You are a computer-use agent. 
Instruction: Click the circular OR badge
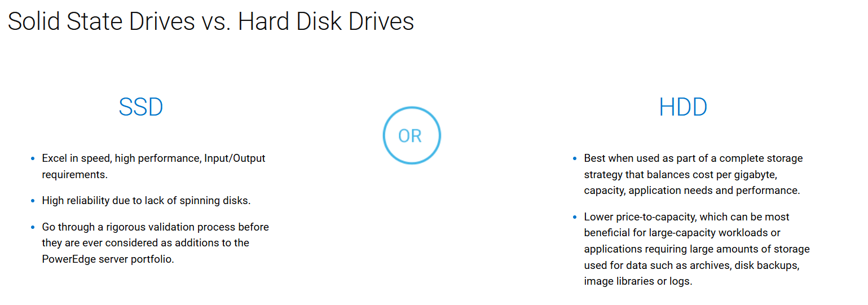(x=411, y=135)
